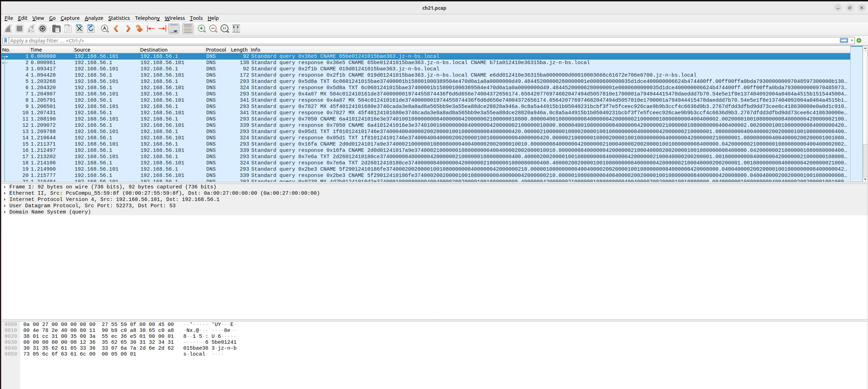Image resolution: width=868 pixels, height=389 pixels.
Task: Click packet list scrollbar up arrow
Action: [x=865, y=48]
